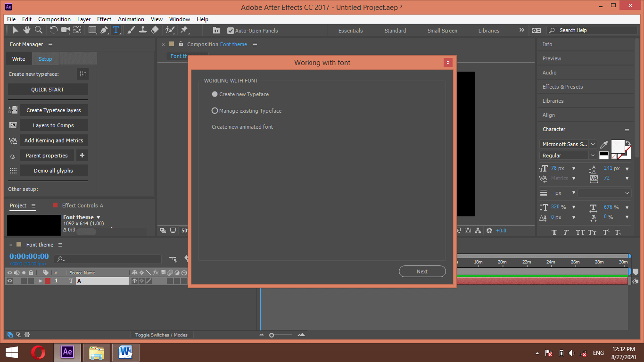Uncheck the Auto-Open Panels checkbox
The width and height of the screenshot is (644, 362).
click(x=231, y=30)
